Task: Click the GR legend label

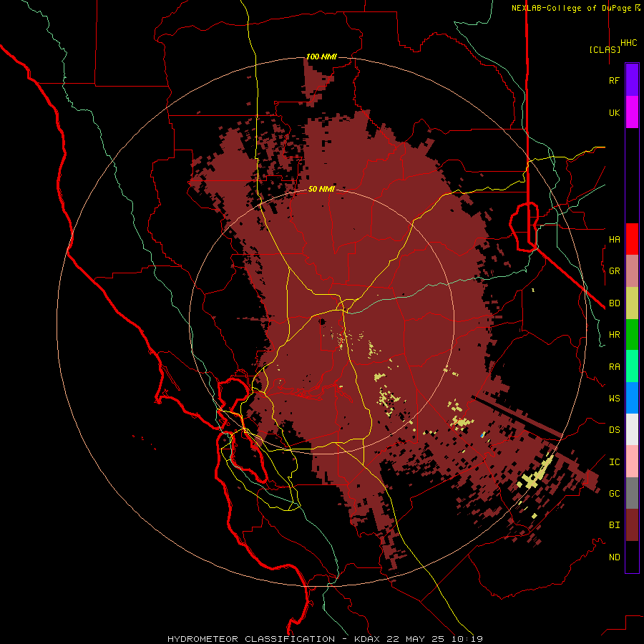Action: tap(615, 271)
